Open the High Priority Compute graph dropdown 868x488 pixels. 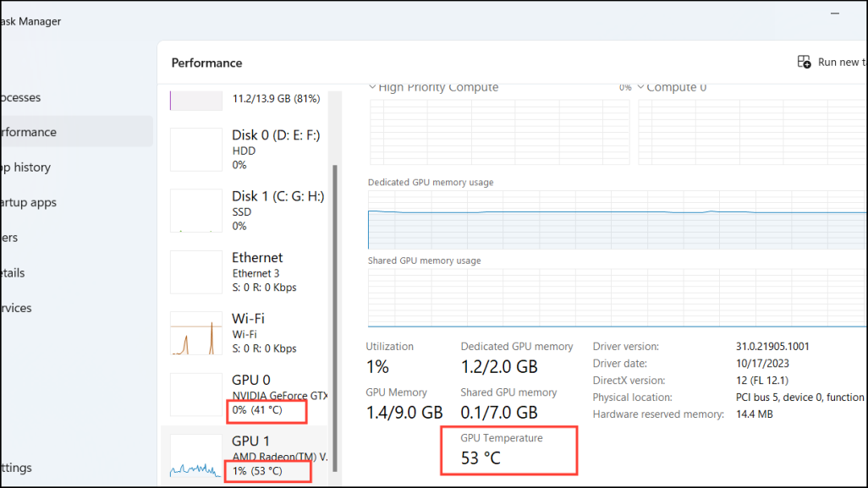[373, 87]
